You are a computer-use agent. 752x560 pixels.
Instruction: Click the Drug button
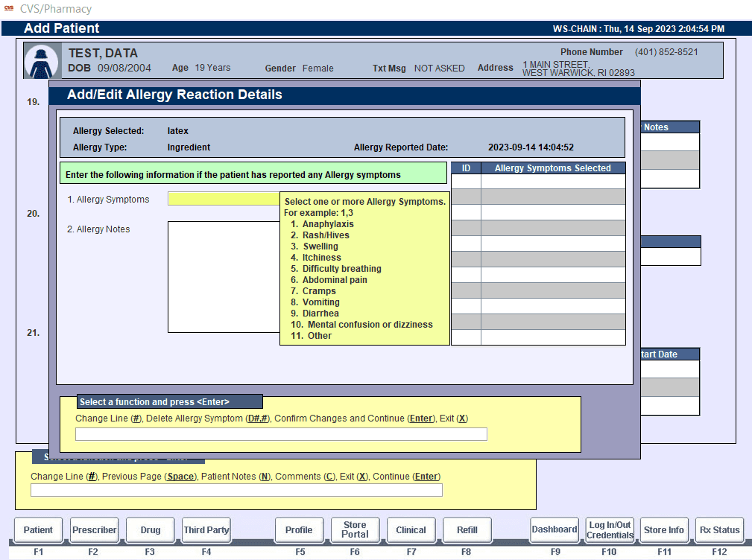(150, 529)
